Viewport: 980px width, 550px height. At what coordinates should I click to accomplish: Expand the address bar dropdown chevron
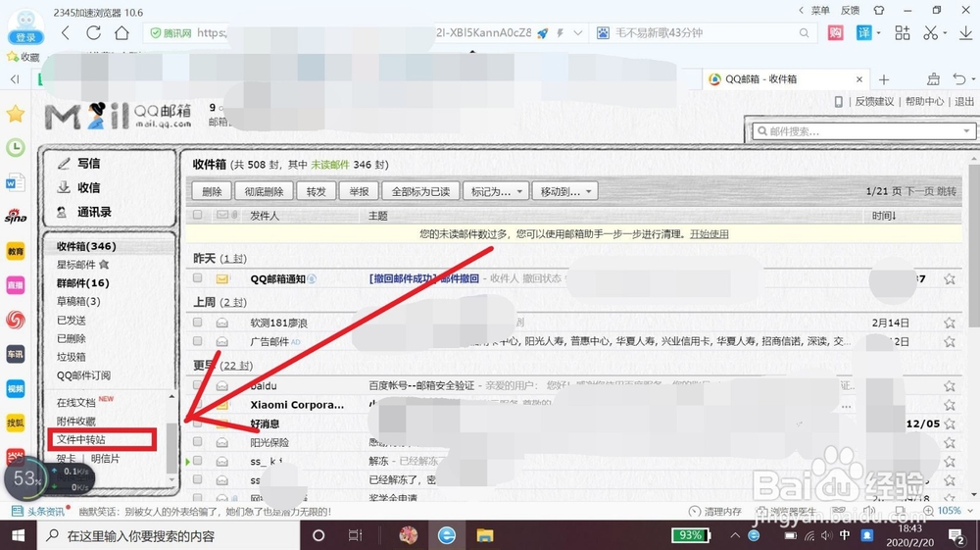click(x=578, y=33)
